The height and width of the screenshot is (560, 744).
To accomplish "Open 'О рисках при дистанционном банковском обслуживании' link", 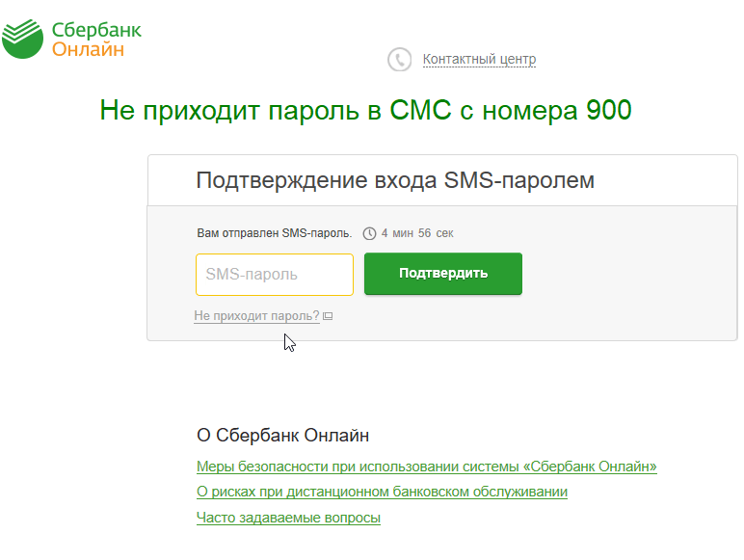I will tap(382, 492).
